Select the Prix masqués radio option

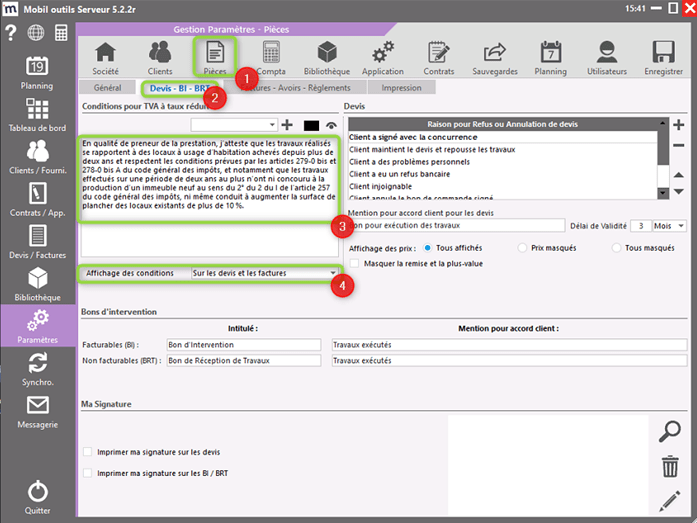click(x=522, y=247)
